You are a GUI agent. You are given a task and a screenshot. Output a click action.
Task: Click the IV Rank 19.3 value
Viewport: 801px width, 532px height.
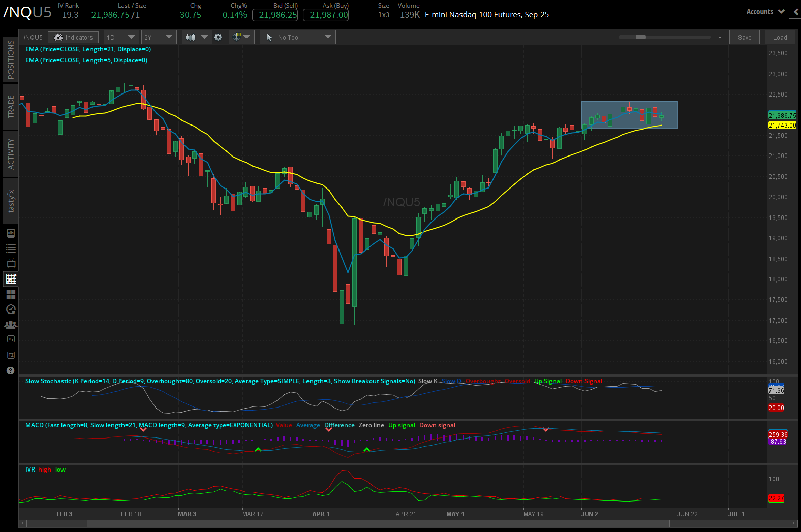[x=70, y=15]
